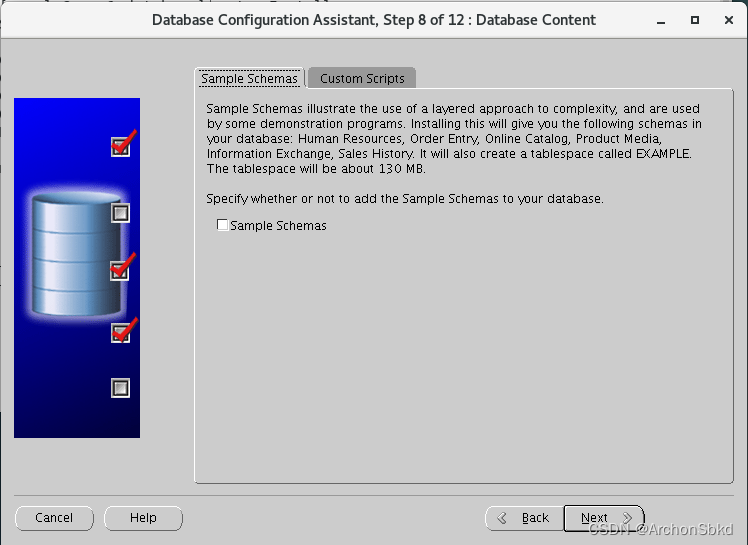
Task: Go Back to the previous step
Action: (x=525, y=518)
